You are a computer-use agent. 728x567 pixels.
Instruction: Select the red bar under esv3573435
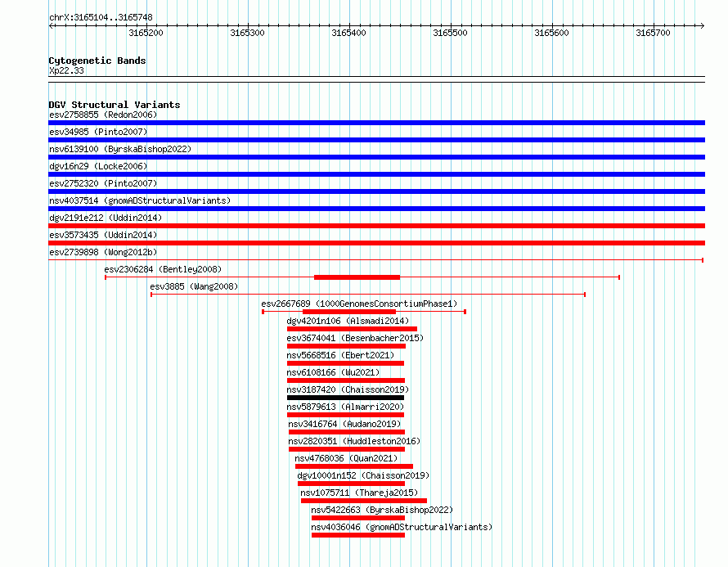pyautogui.click(x=376, y=243)
